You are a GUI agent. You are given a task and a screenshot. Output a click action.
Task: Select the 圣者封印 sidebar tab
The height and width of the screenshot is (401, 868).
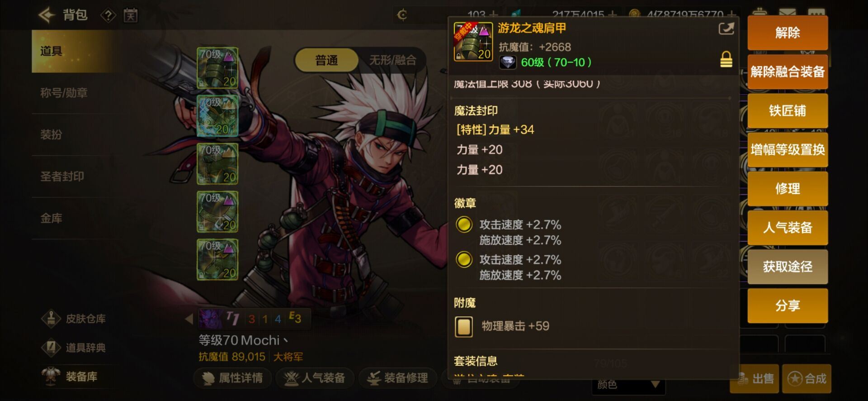click(62, 177)
